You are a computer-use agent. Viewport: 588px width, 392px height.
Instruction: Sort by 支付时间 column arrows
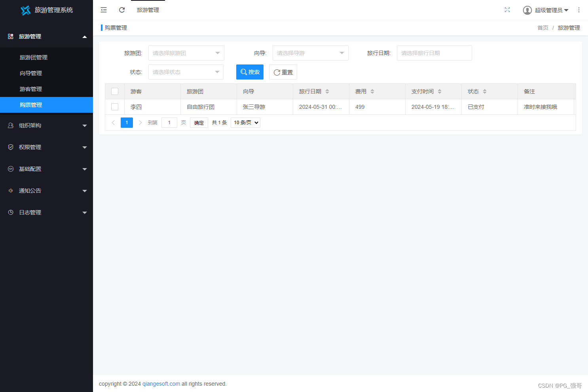[x=440, y=91]
